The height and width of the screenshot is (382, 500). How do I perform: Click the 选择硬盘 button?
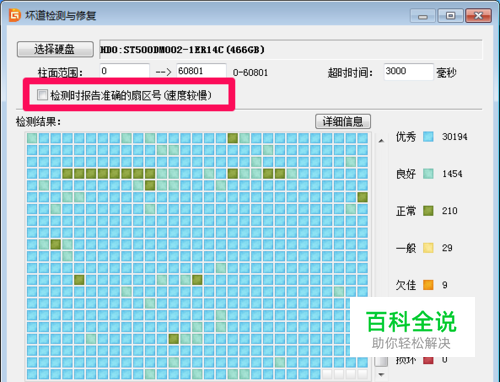pyautogui.click(x=55, y=49)
